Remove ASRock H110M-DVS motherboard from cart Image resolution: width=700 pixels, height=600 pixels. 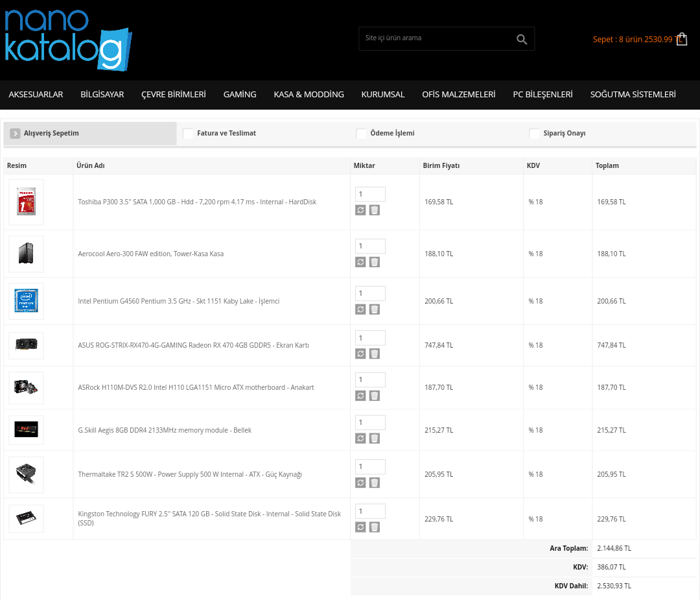click(375, 396)
